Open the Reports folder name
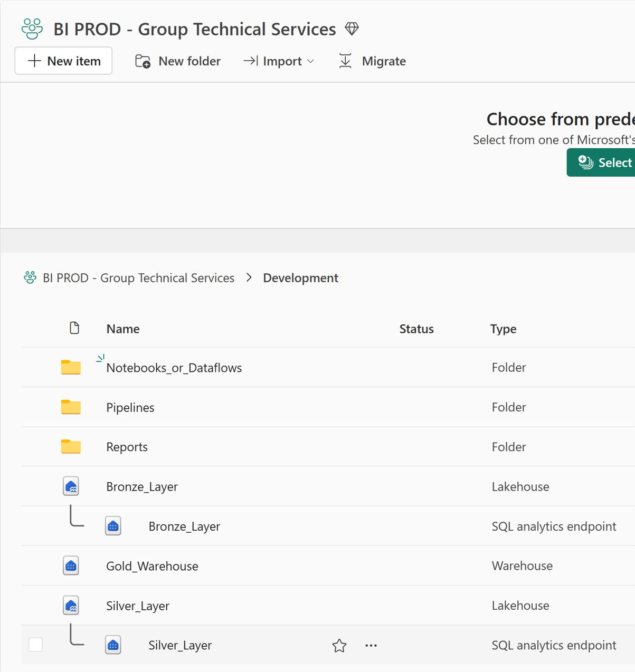This screenshot has height=672, width=635. click(127, 447)
